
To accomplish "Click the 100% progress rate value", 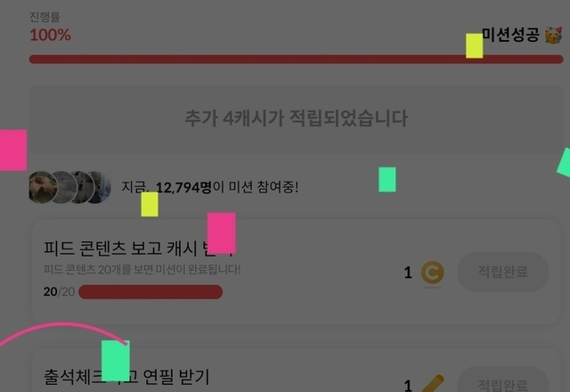I will pyautogui.click(x=50, y=36).
